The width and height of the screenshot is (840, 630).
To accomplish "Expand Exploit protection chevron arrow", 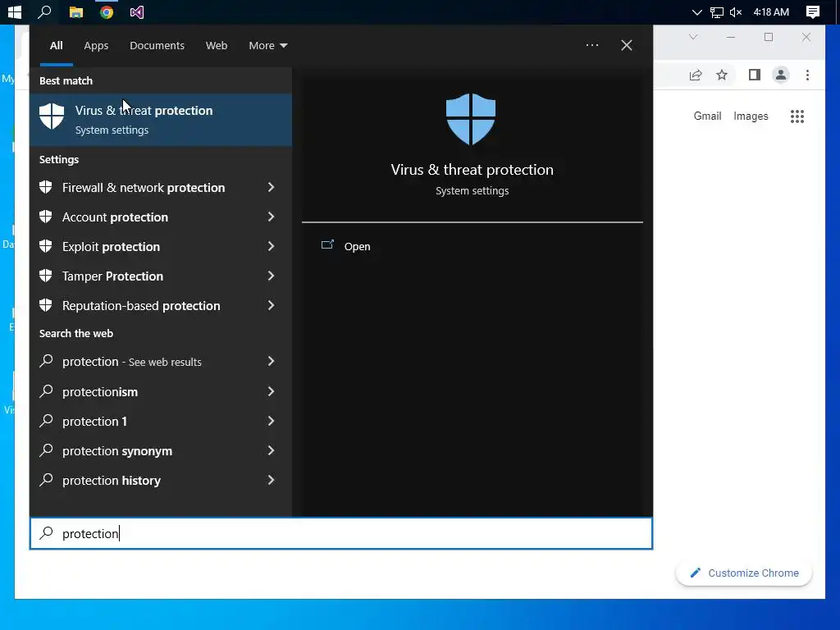I will click(271, 246).
